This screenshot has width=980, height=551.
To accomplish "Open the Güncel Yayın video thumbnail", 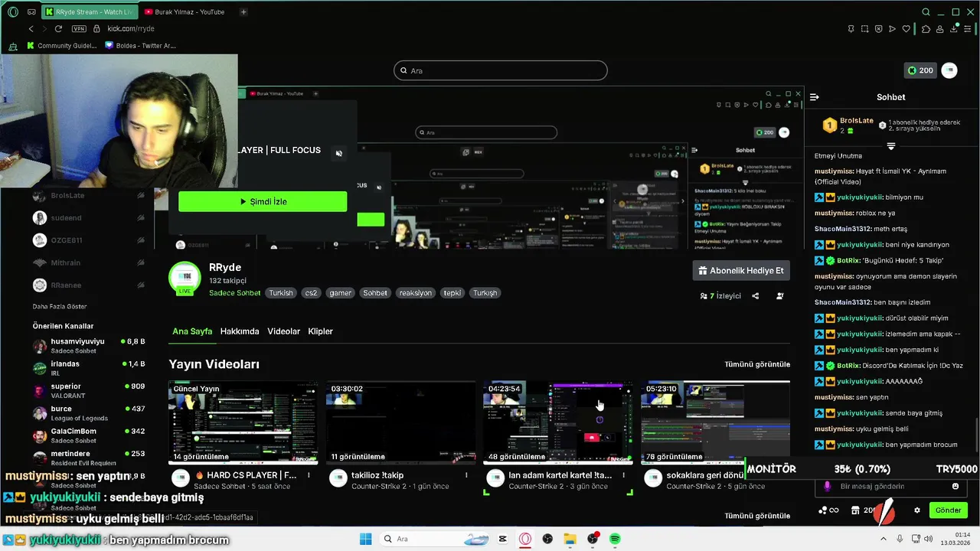I will click(243, 422).
